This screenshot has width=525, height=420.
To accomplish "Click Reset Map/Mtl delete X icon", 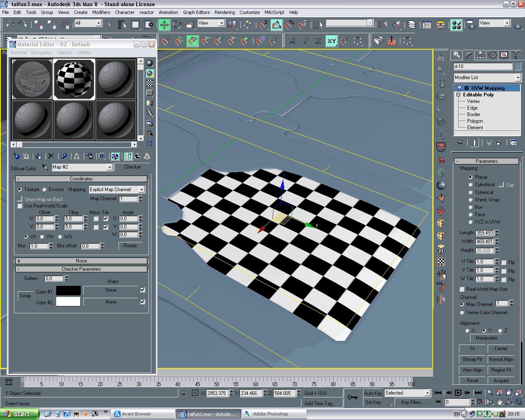I will [51, 156].
